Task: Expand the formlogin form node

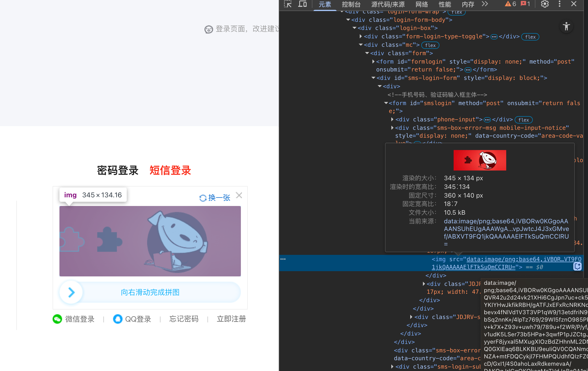Action: [x=373, y=61]
